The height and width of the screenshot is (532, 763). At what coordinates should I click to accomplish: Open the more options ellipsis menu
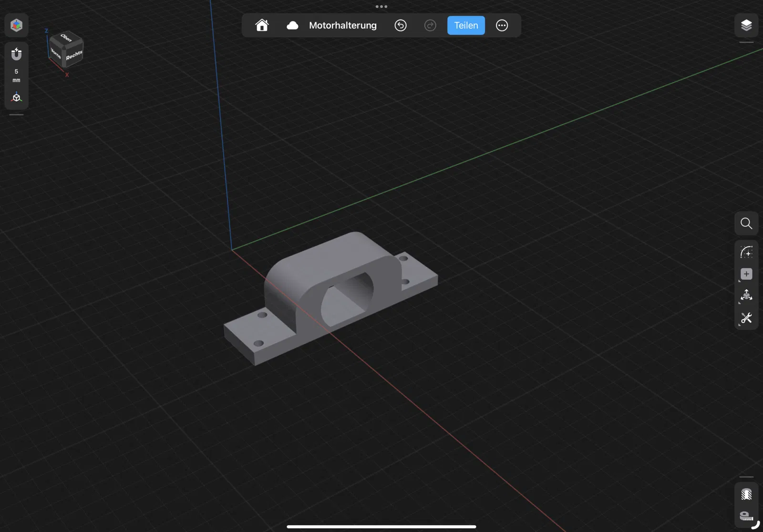[502, 25]
